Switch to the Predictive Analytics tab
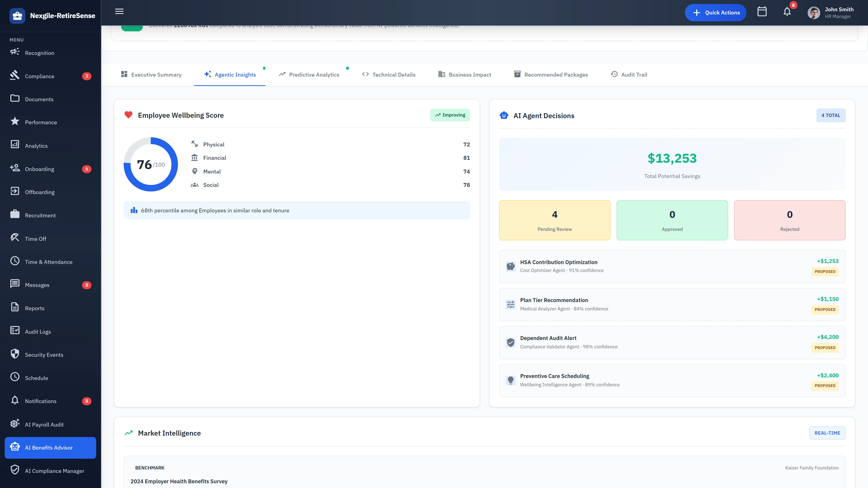The width and height of the screenshot is (868, 488). pyautogui.click(x=308, y=74)
